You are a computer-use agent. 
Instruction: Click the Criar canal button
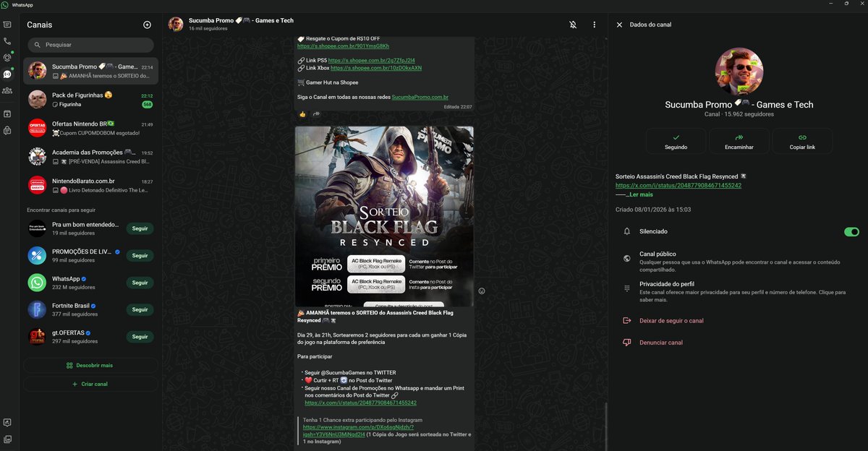(x=90, y=384)
